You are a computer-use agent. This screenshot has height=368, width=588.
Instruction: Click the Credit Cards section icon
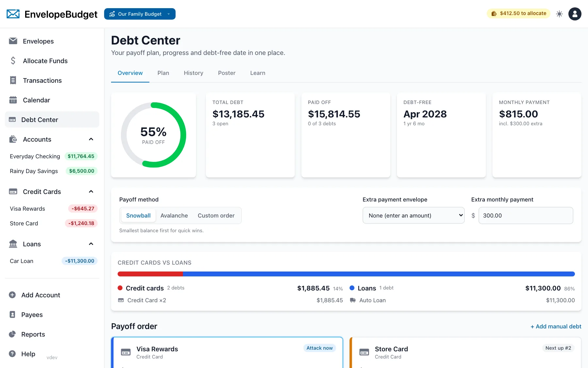pos(13,191)
